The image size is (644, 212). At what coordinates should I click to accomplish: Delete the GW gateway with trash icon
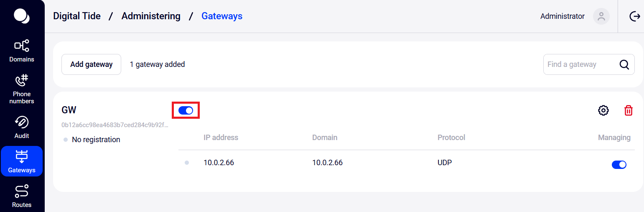coord(629,110)
